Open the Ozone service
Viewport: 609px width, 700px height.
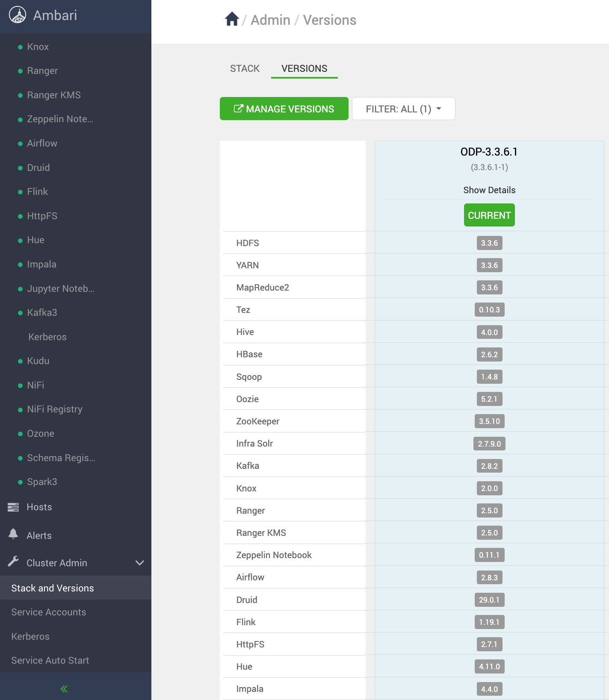coord(41,433)
